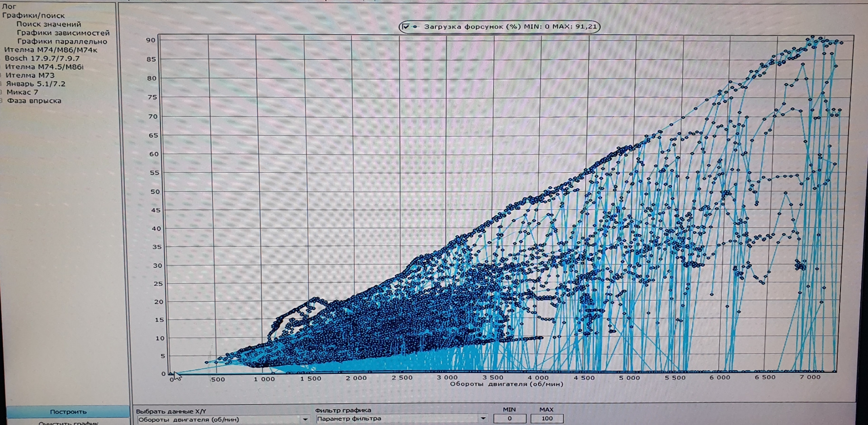The width and height of the screenshot is (868, 425).
Task: Click the Очистить график button
Action: click(x=68, y=422)
